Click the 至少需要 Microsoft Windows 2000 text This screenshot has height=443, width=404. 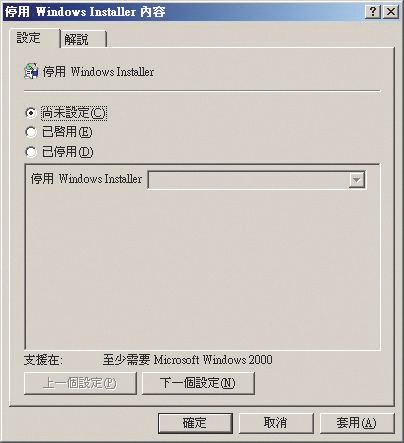[187, 360]
